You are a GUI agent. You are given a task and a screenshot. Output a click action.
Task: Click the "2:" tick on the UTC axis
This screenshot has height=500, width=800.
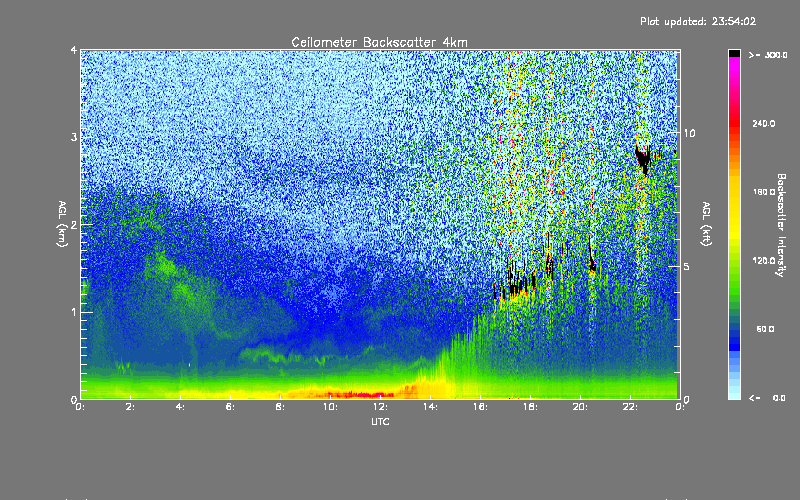(131, 407)
